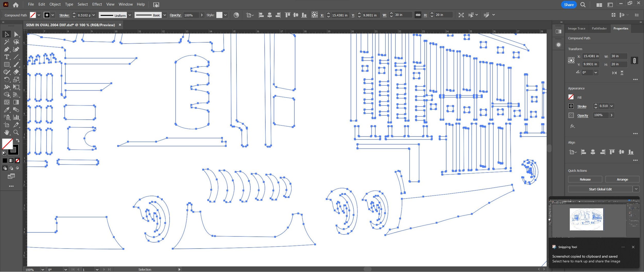Set paint to None

17,161
